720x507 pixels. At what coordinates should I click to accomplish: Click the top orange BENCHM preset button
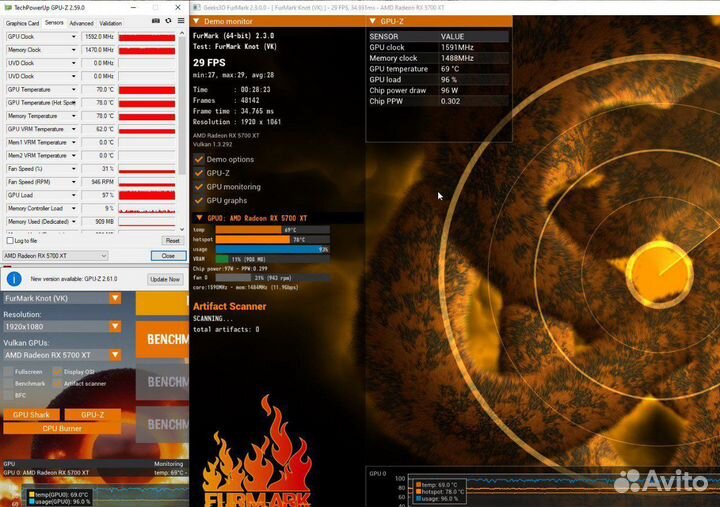click(x=163, y=339)
